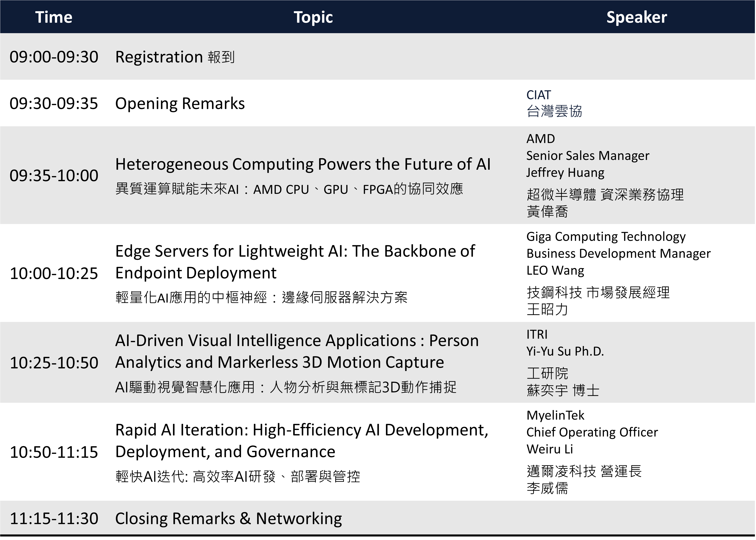Click speaker name LEO Wang
756x540 pixels.
555,270
